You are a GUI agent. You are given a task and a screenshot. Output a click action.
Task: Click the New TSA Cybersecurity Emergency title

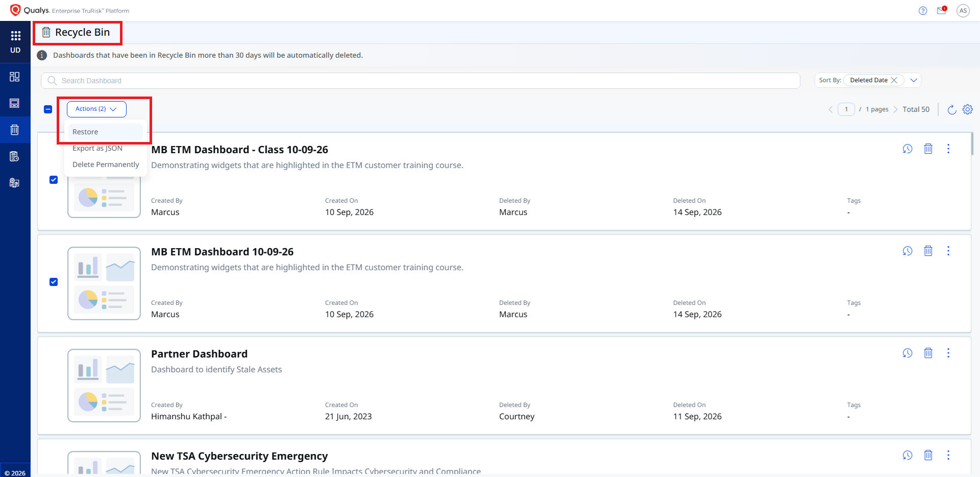pos(239,456)
